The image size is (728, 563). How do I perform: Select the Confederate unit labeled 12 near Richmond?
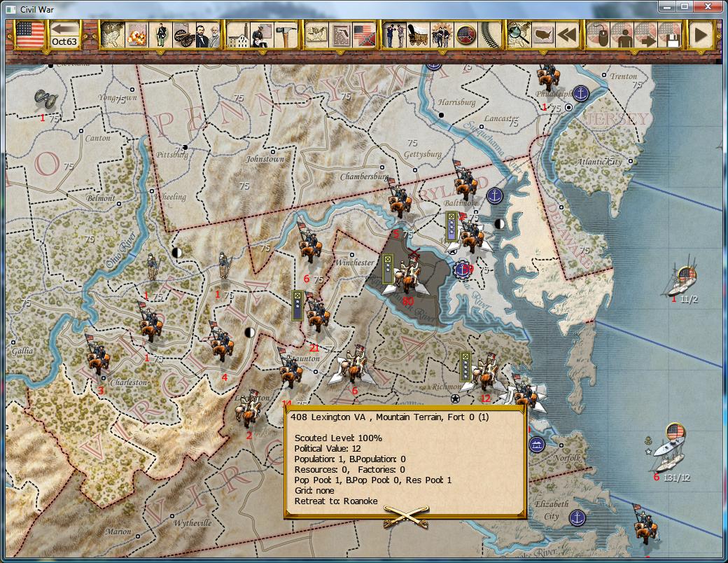click(486, 372)
